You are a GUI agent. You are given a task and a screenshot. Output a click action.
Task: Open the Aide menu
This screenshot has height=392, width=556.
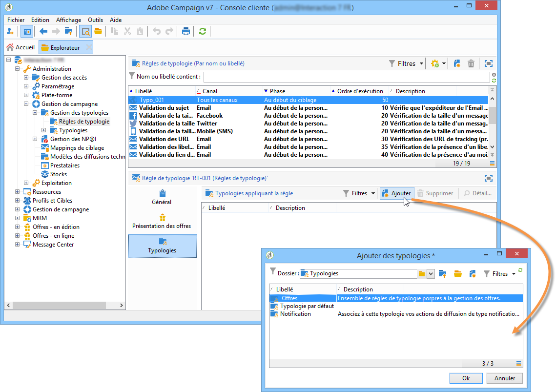point(116,20)
